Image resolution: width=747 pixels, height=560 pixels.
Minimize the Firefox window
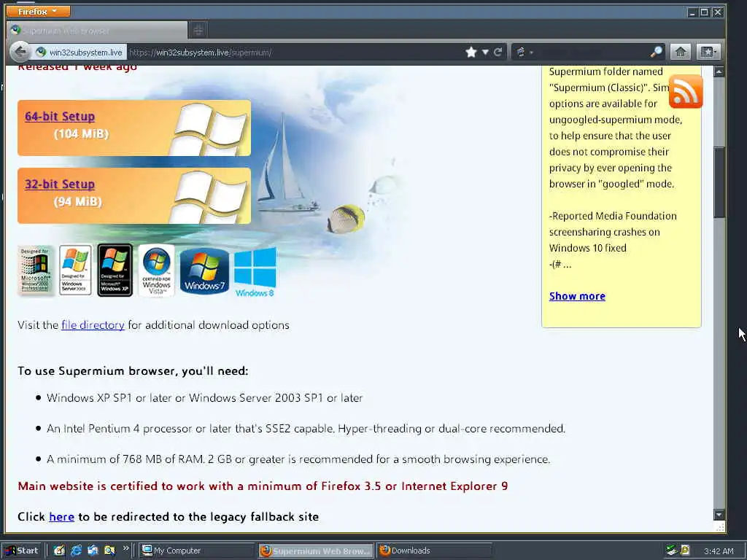click(692, 12)
